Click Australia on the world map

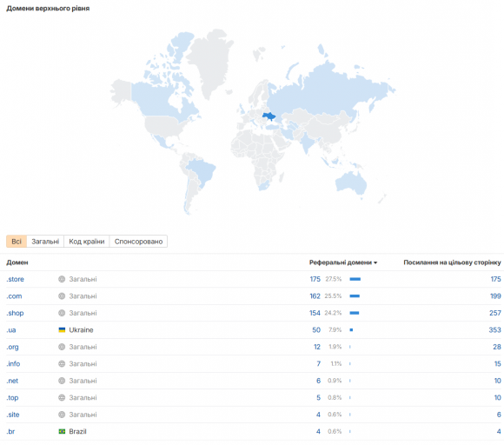coord(352,183)
